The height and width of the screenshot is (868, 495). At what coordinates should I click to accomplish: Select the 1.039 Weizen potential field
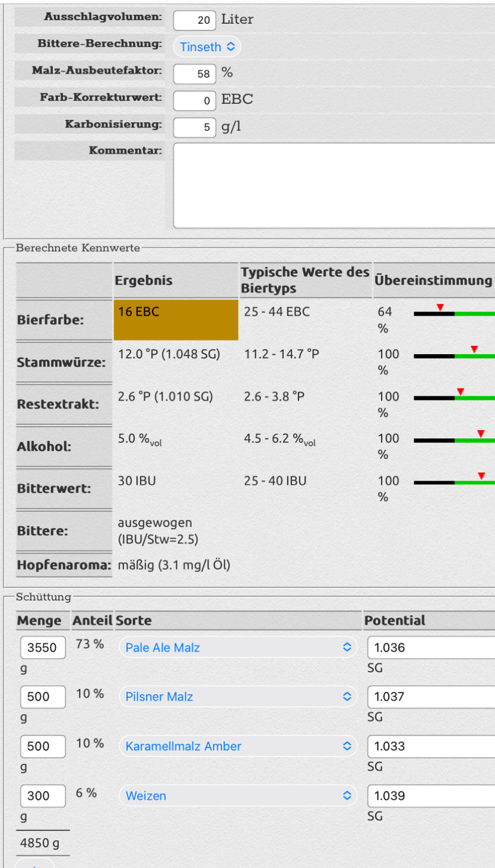pyautogui.click(x=430, y=796)
